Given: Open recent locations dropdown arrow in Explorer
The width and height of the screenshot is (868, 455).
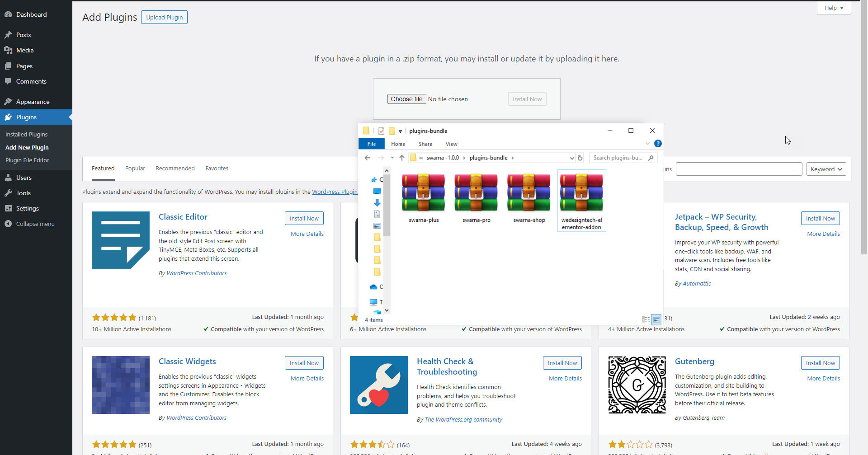Looking at the screenshot, I should (x=392, y=158).
